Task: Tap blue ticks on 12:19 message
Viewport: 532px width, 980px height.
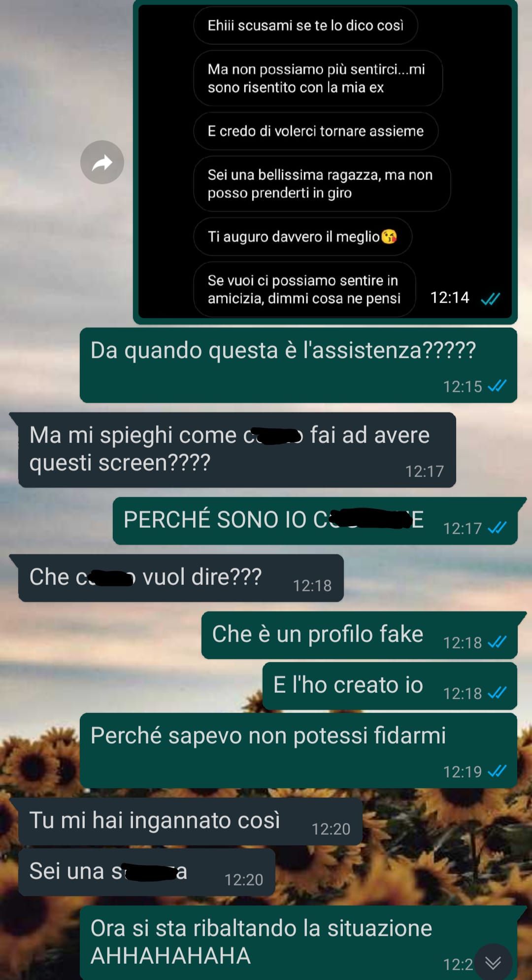Action: 497,771
